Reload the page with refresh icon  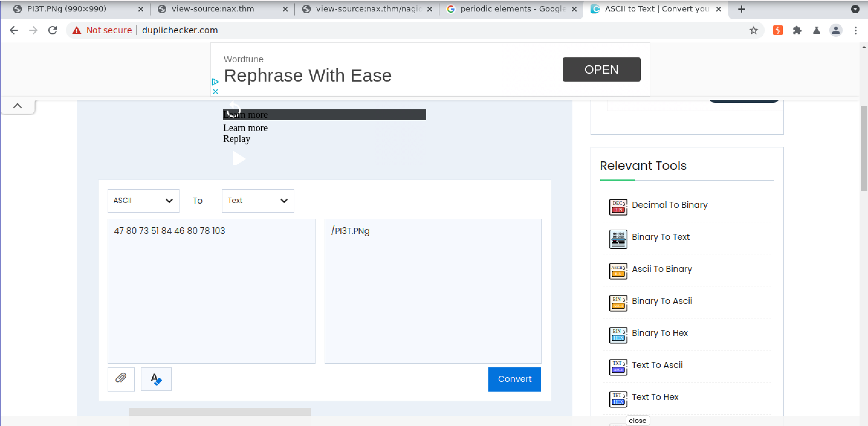tap(53, 30)
